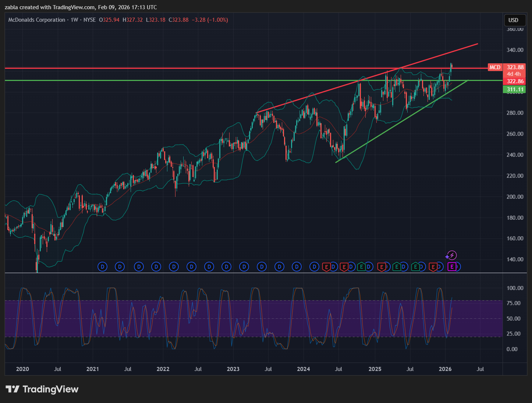Click the purple sparkle star icon
This screenshot has height=403, width=532.
pos(447,257)
